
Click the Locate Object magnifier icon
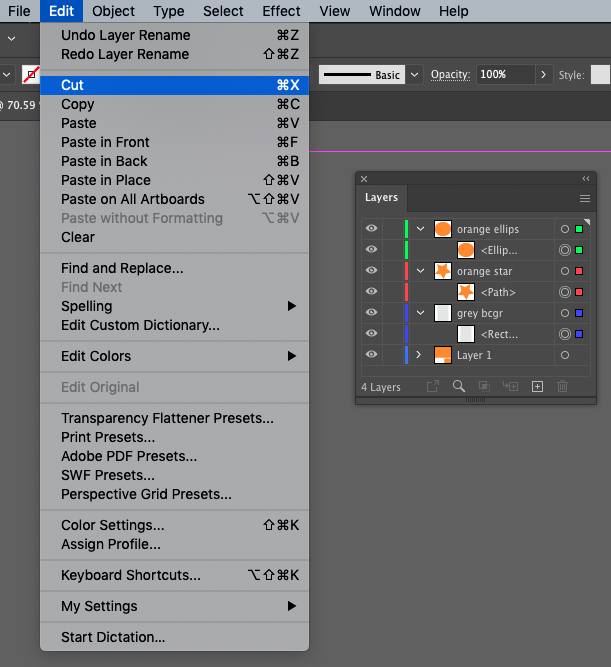(x=459, y=386)
